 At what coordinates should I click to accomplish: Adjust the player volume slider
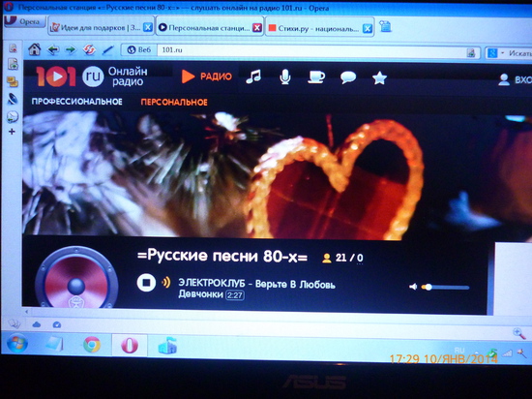[445, 288]
